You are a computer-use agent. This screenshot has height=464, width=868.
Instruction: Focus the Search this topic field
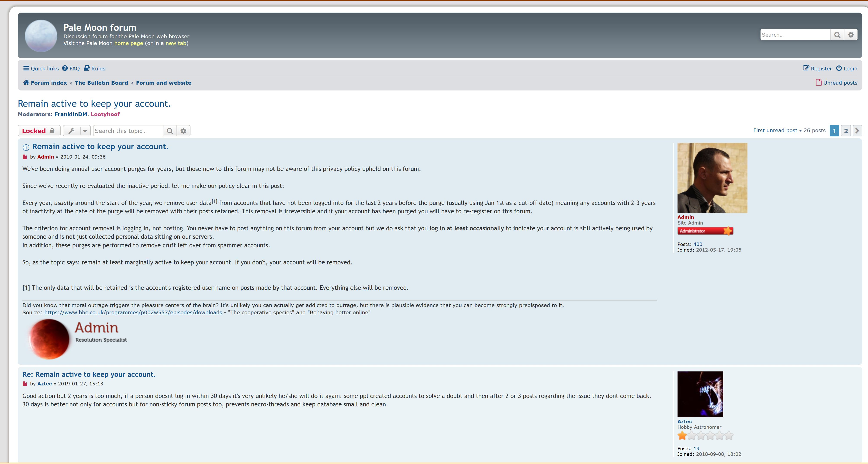(128, 131)
